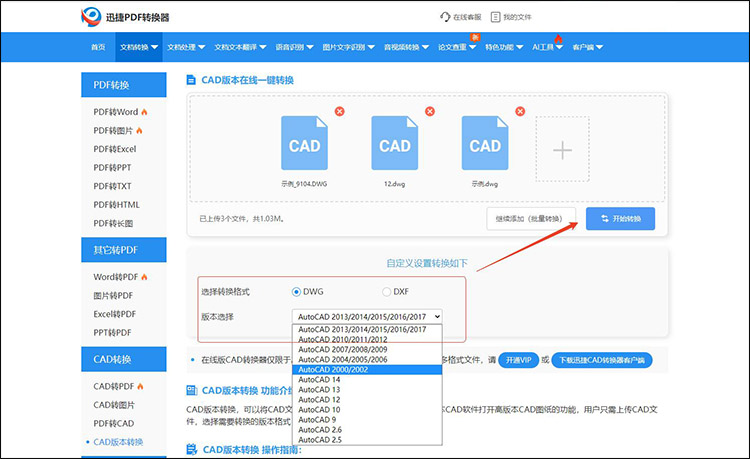Screen dimensions: 750x459
Task: Remove the 示例_9104.DWG file with red X
Action: 340,111
